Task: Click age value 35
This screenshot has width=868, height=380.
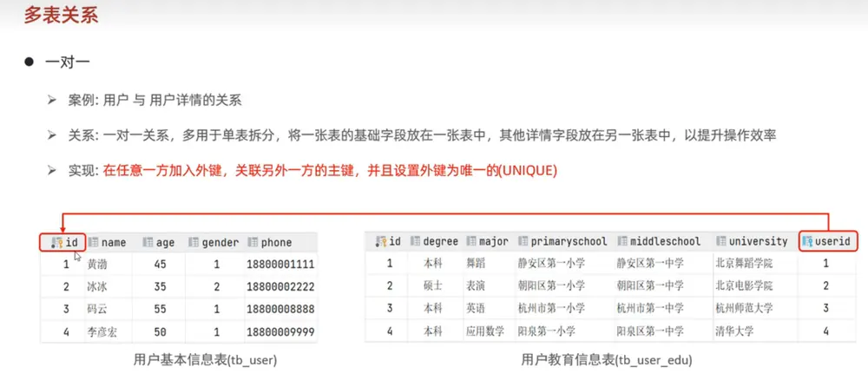Action: pos(160,287)
